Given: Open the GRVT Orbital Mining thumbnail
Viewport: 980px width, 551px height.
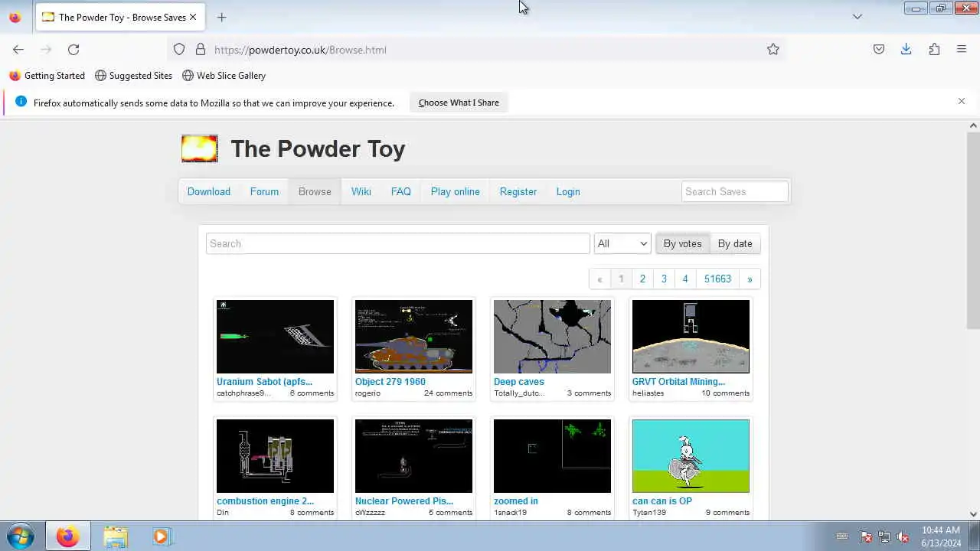Looking at the screenshot, I should (691, 337).
